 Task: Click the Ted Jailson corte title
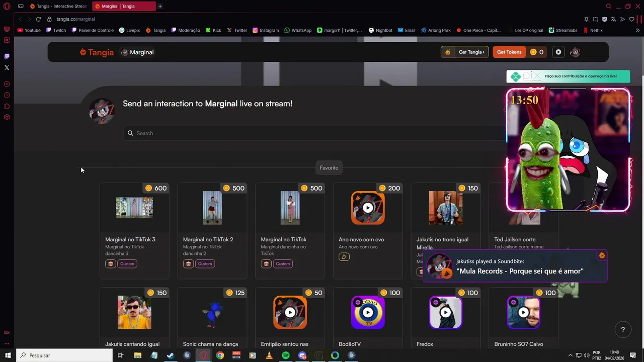point(515,239)
